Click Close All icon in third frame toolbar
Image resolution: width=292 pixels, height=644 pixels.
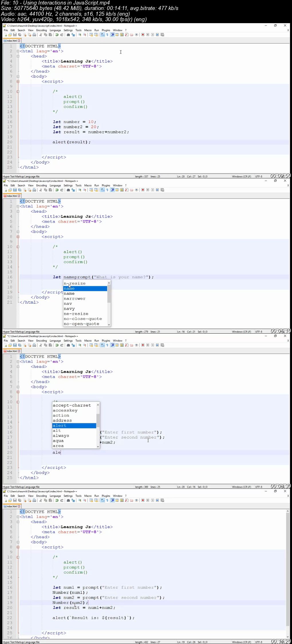[29, 345]
